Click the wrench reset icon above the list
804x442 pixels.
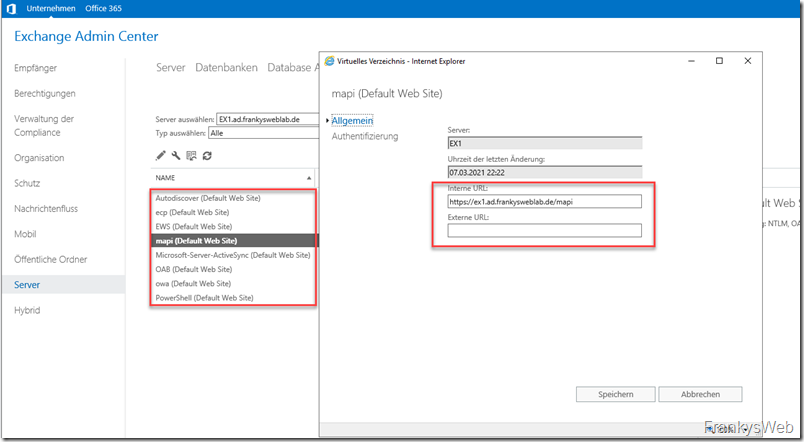click(176, 155)
